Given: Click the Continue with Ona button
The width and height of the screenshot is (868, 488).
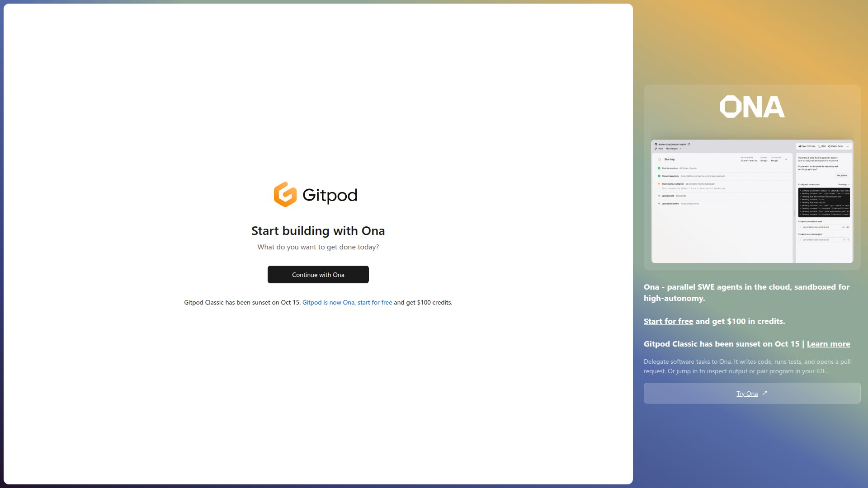Looking at the screenshot, I should click(x=318, y=274).
